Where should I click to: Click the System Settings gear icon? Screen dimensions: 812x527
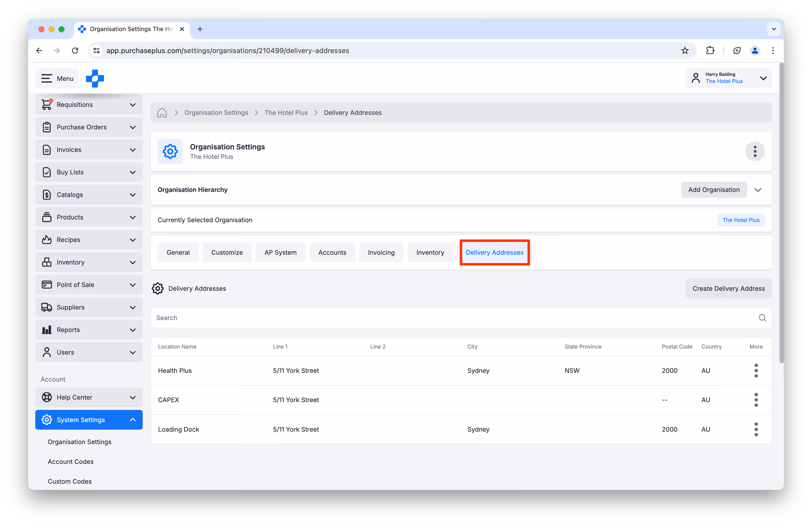coord(47,420)
